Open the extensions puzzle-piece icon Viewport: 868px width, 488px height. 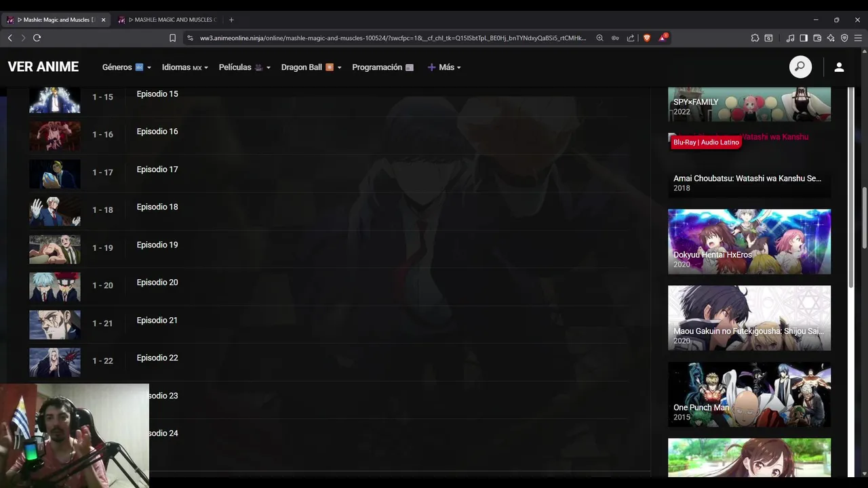coord(755,38)
